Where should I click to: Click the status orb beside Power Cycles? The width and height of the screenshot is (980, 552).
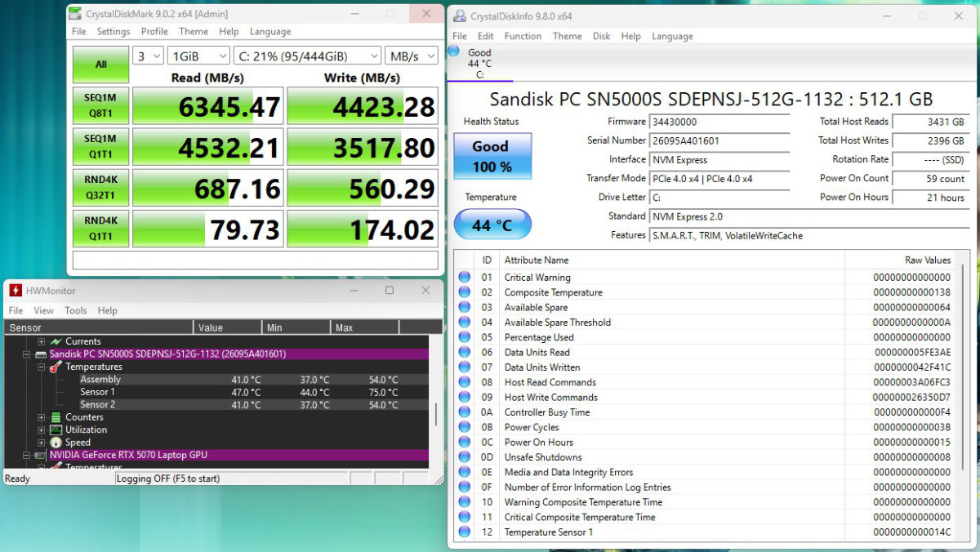(x=464, y=427)
